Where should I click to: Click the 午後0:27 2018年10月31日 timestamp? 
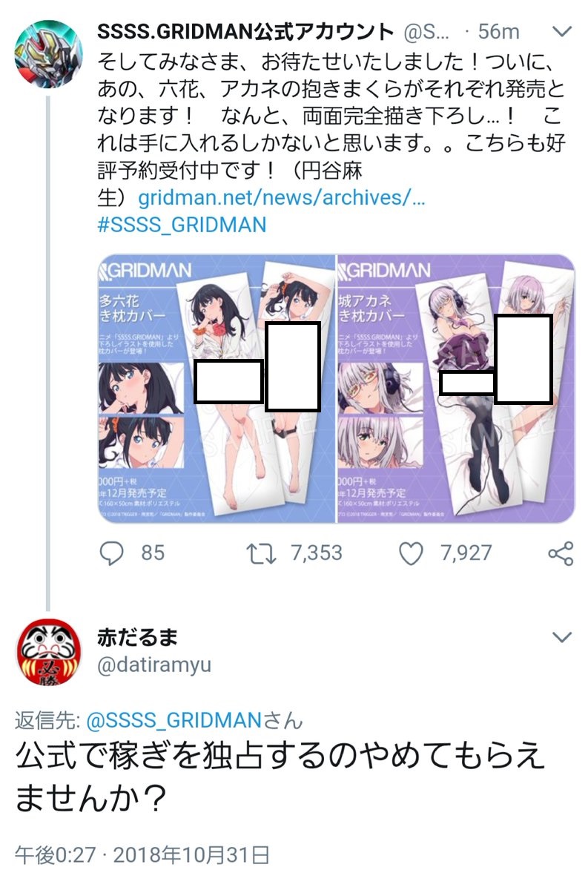coord(142,855)
